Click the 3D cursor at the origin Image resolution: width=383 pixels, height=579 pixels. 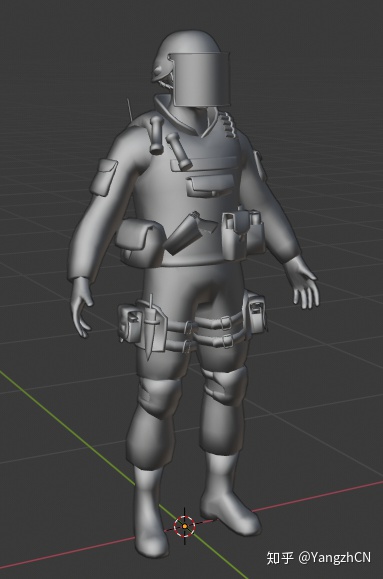[x=184, y=526]
